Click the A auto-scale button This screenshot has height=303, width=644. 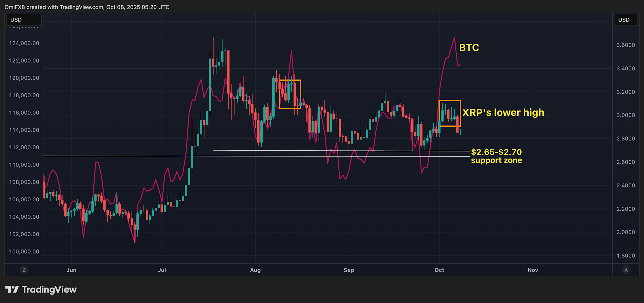(x=626, y=270)
